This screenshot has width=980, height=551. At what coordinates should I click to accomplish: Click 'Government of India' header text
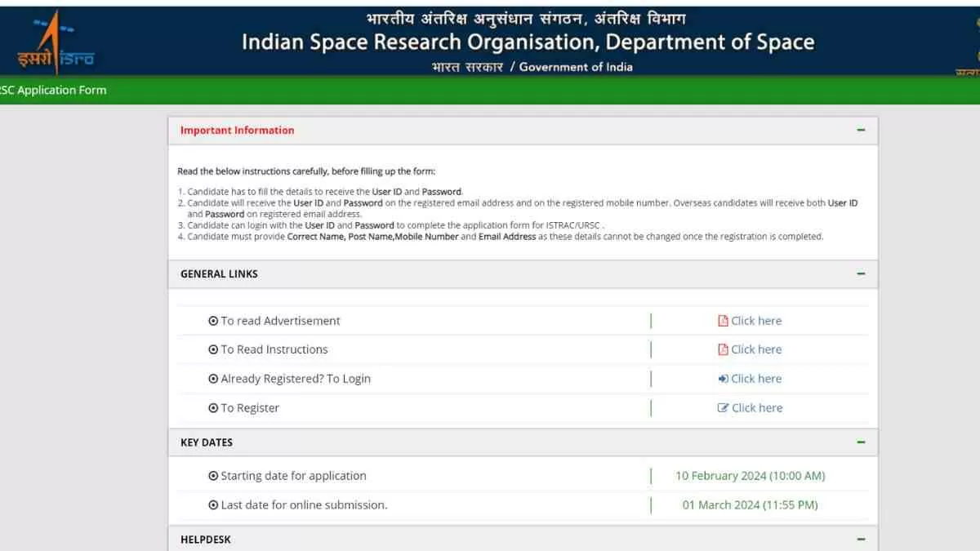click(576, 67)
